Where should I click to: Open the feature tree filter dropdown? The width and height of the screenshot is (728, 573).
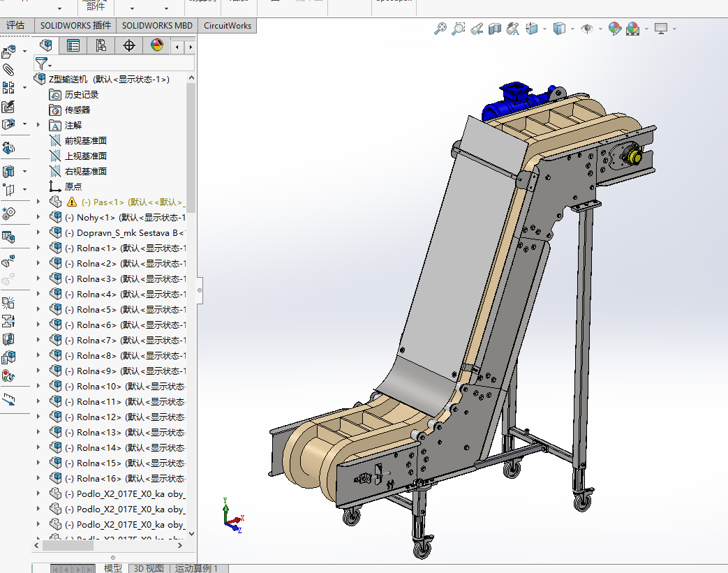click(x=44, y=64)
